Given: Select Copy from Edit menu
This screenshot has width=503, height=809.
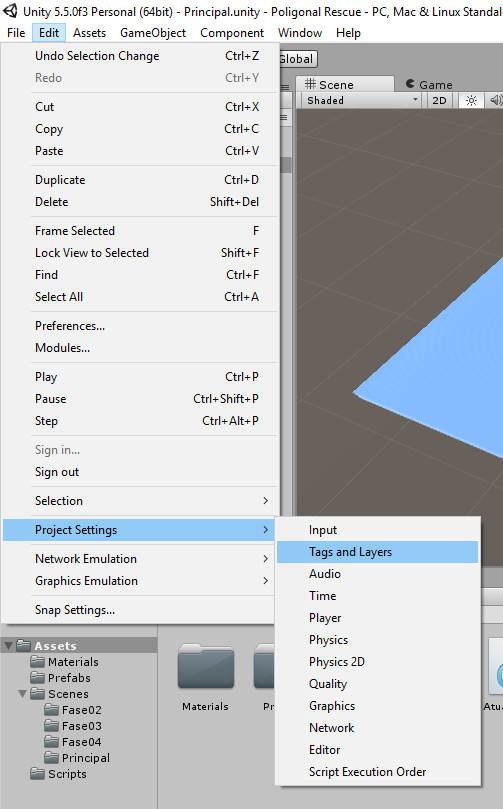Looking at the screenshot, I should tap(140, 129).
